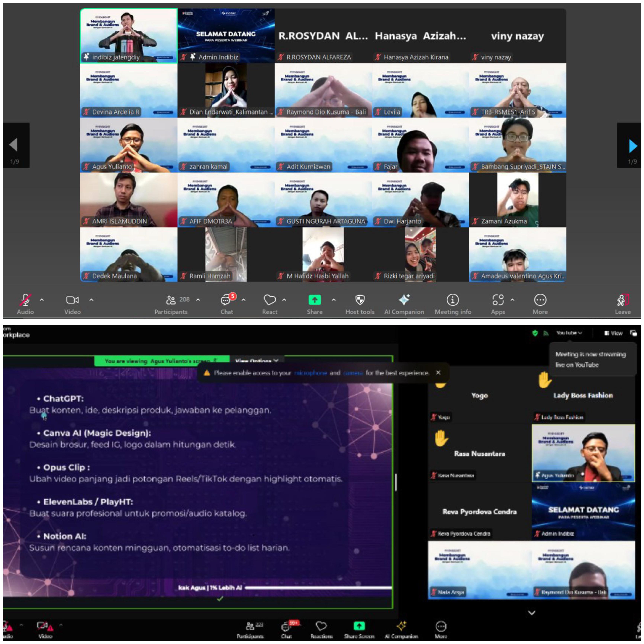Open Host tools shield icon
The width and height of the screenshot is (644, 644).
[360, 300]
